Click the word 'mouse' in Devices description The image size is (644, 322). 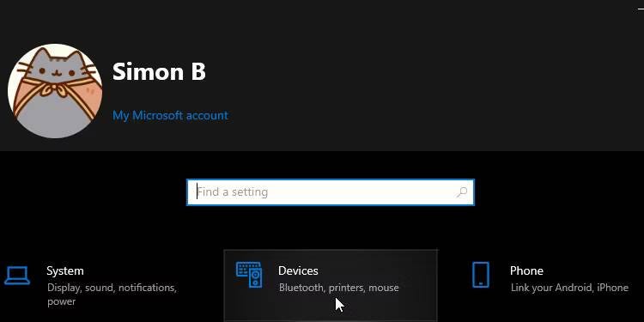384,288
